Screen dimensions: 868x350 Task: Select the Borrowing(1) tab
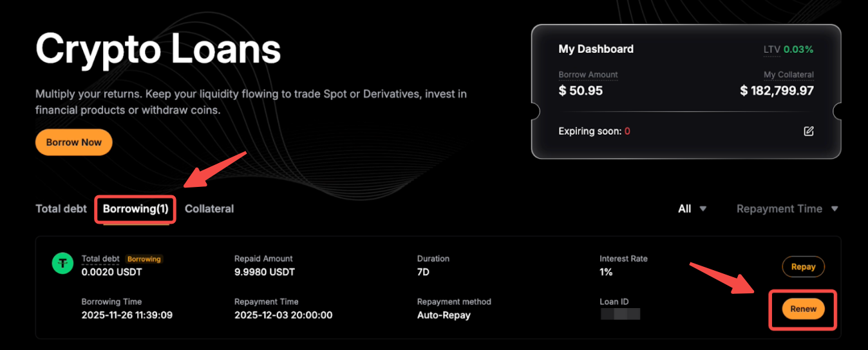click(x=135, y=209)
